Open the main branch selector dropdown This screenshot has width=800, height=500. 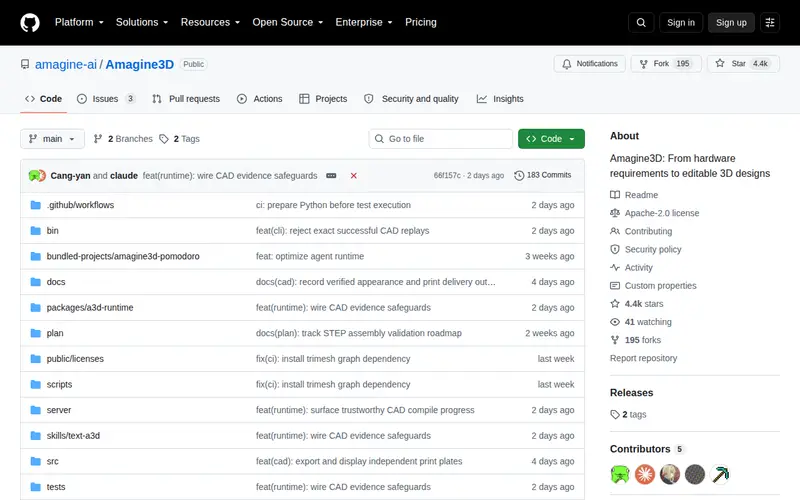click(x=52, y=139)
